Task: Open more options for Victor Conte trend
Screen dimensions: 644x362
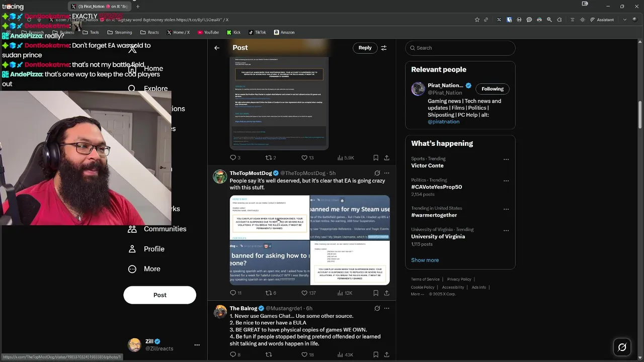Action: pos(506,159)
